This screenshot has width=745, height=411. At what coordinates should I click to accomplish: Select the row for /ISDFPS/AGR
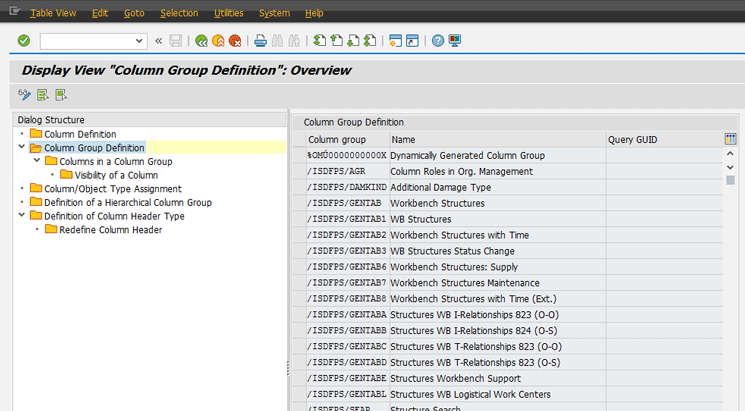pos(298,172)
